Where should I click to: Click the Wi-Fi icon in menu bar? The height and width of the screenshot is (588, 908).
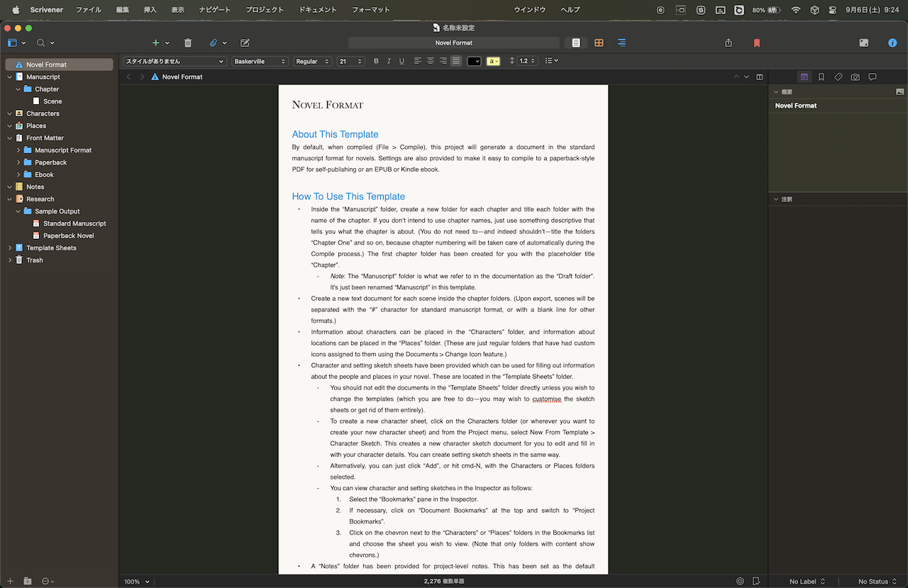[795, 10]
